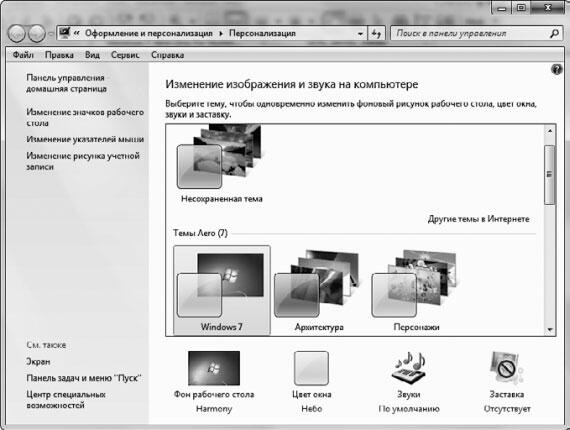Click the Фон рабочего стола thumbnail

[x=214, y=368]
